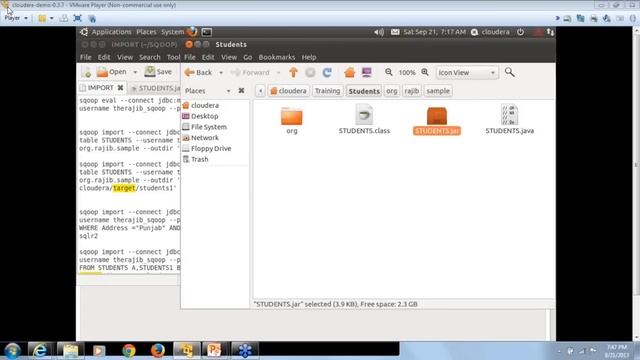Click the file browser search icon
640x360 pixels.
tap(509, 72)
